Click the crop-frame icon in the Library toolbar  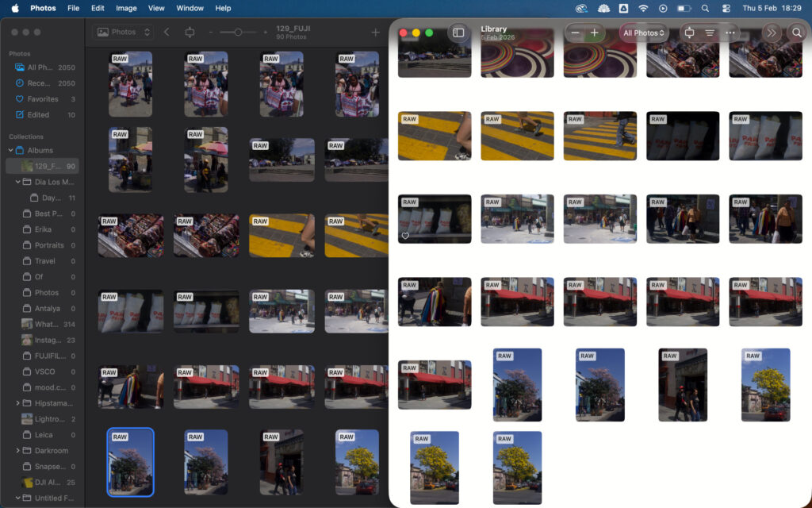pos(691,33)
